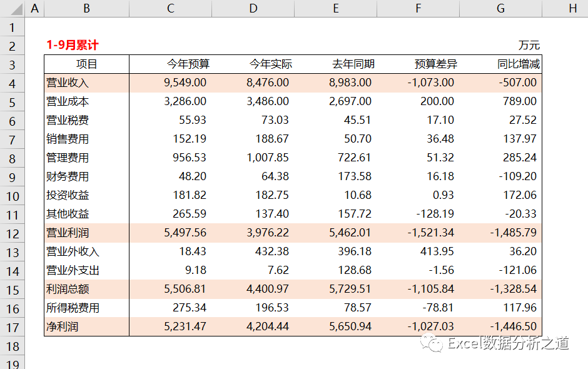Click the cell showing -1,073.00
588x369 pixels.
pos(418,83)
